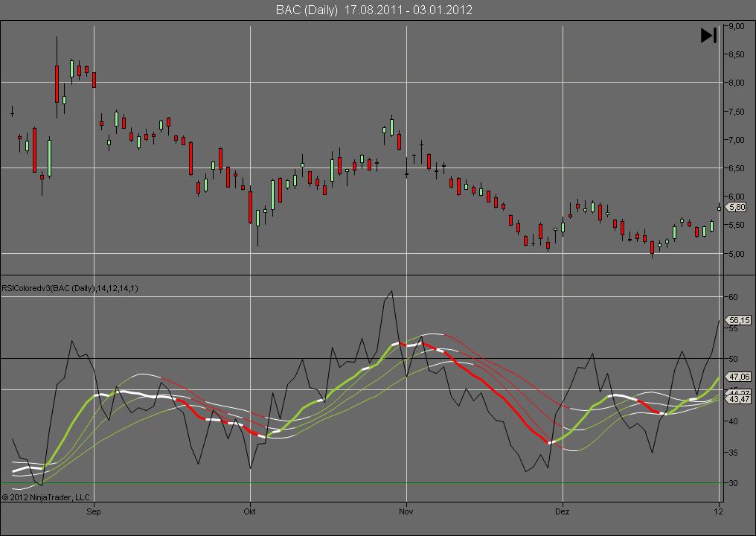
Task: Click the 35 level on RSI axis
Action: point(733,453)
